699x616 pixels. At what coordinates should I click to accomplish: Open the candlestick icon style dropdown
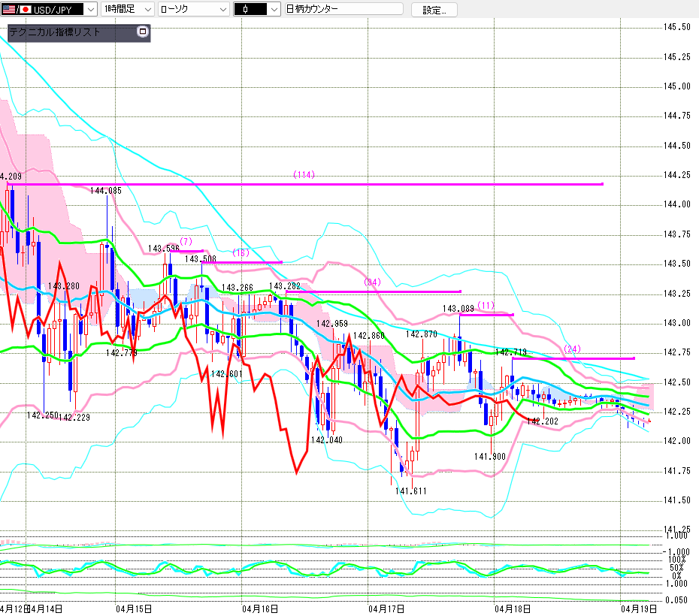(x=257, y=9)
